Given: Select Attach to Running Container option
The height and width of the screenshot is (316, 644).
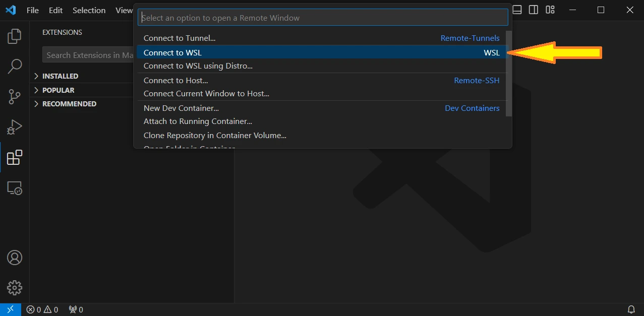Looking at the screenshot, I should pos(321,121).
